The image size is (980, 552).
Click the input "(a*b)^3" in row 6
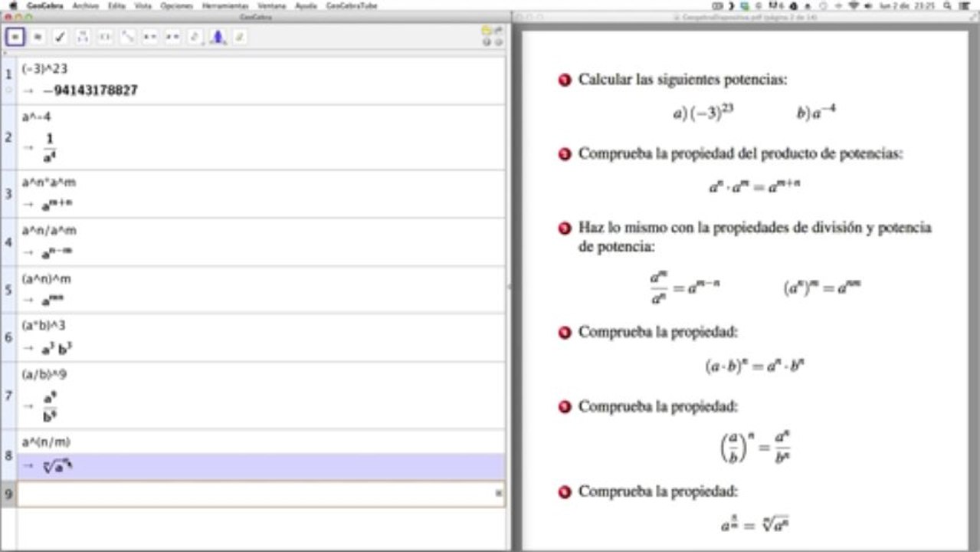click(x=44, y=326)
